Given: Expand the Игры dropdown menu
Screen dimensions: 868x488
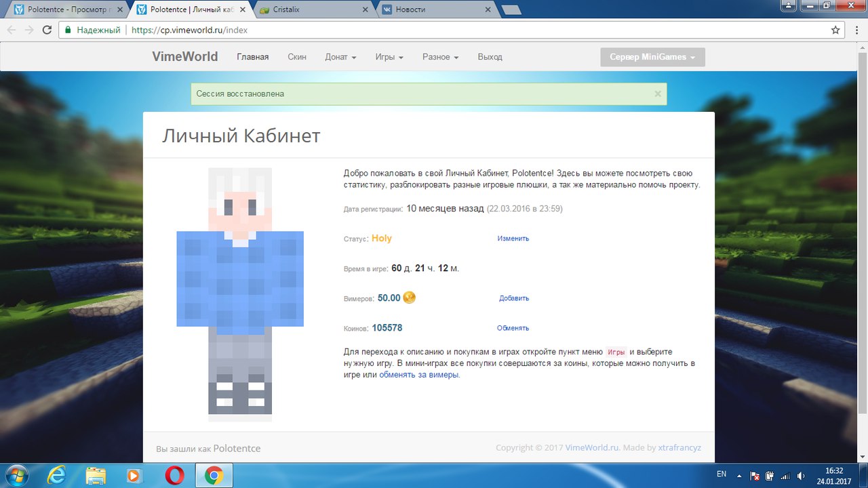Looking at the screenshot, I should click(389, 57).
